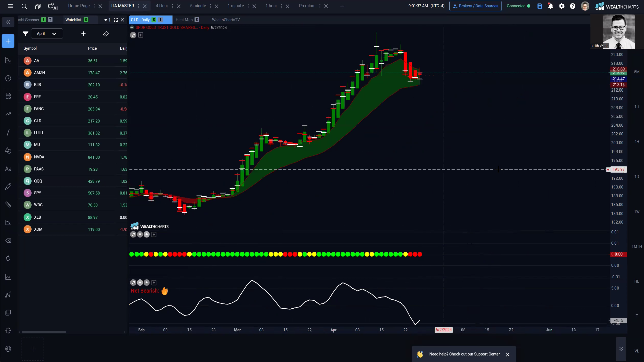Viewport: 644px width, 362px height.
Task: Select the 1H timeframe
Action: [636, 107]
